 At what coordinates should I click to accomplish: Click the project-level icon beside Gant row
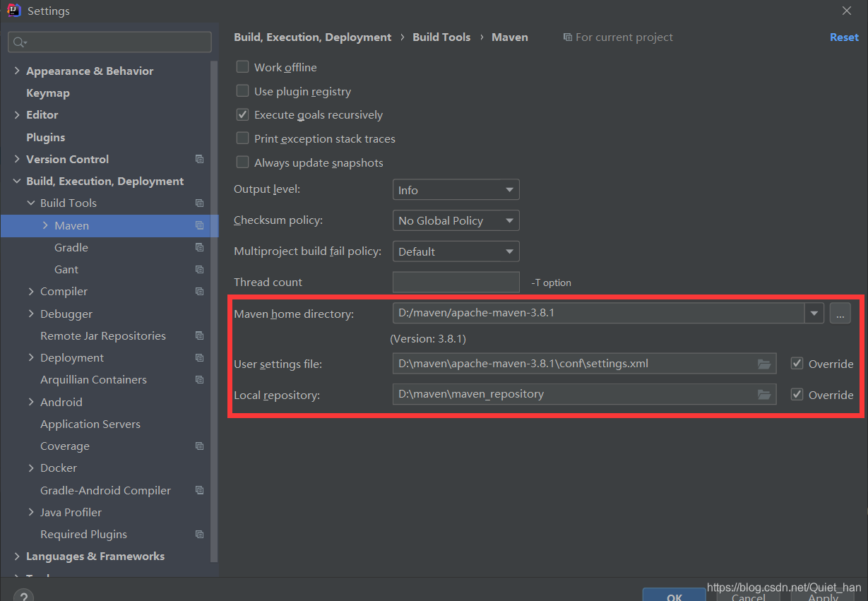(199, 270)
